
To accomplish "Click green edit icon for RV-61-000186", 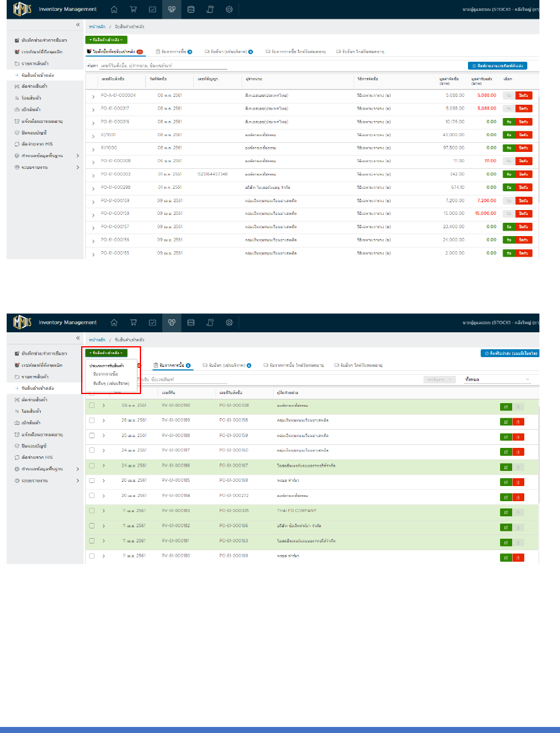I will coord(506,467).
